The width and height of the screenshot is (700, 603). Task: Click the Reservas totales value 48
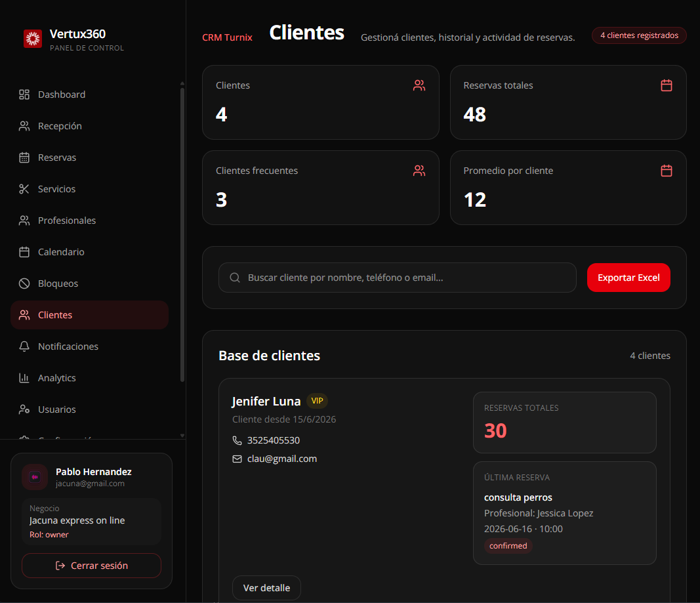(474, 114)
